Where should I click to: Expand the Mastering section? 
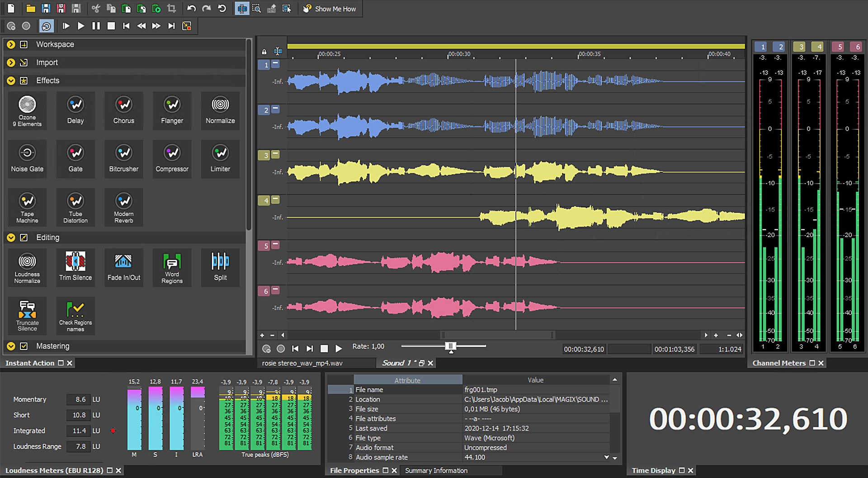11,346
